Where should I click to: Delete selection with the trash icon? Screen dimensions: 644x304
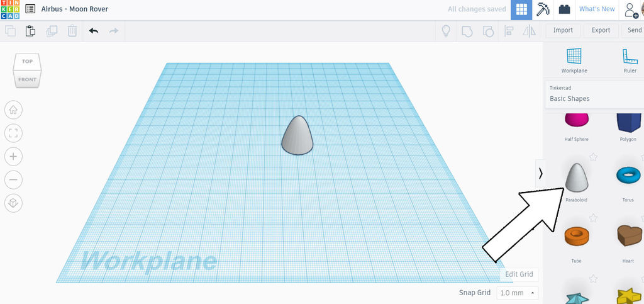click(x=72, y=31)
